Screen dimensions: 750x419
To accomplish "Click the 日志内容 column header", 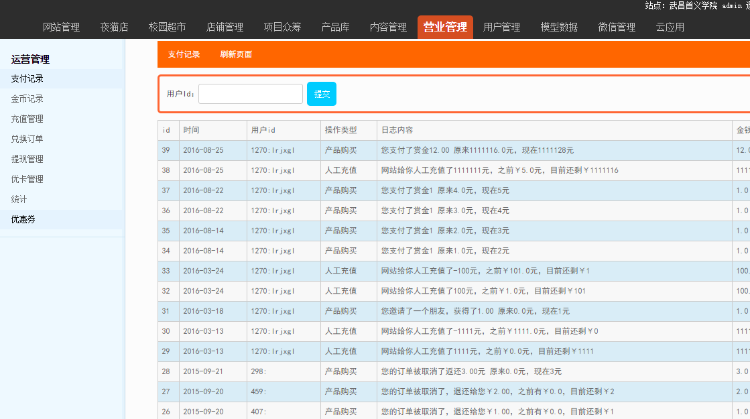I will (397, 130).
